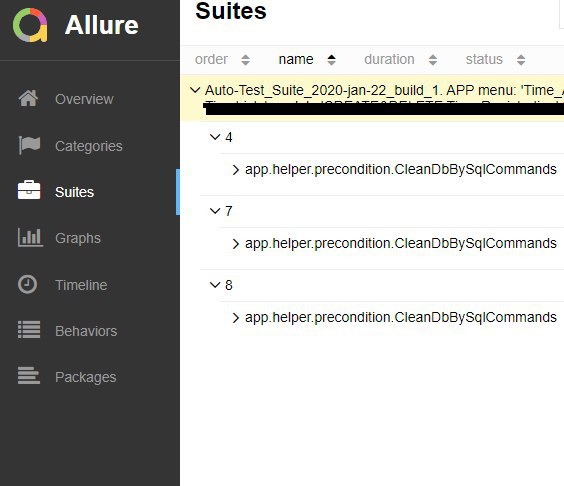The height and width of the screenshot is (486, 564).
Task: Click the Behaviors list icon
Action: 29,330
